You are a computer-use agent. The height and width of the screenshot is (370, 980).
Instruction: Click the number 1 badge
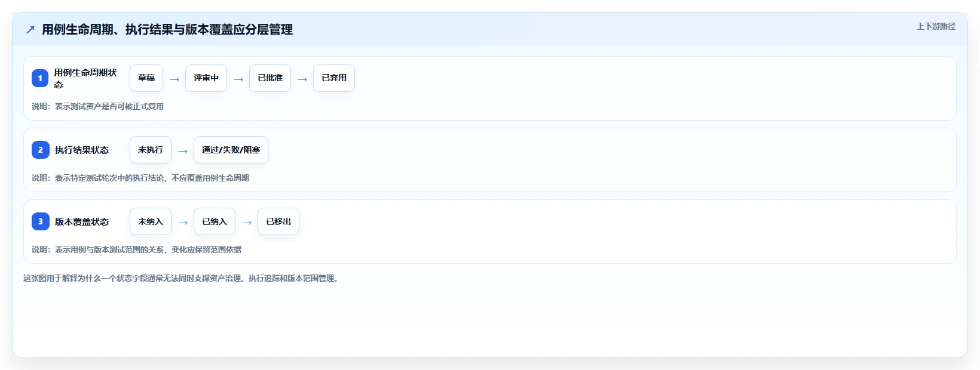(x=40, y=78)
